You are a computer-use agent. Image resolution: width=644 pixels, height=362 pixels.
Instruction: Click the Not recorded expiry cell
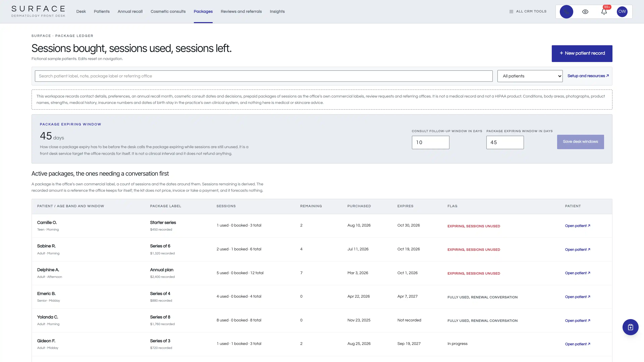[x=409, y=320]
